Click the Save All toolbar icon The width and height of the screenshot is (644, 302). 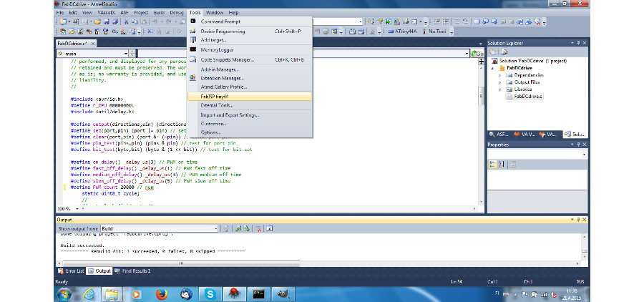115,21
